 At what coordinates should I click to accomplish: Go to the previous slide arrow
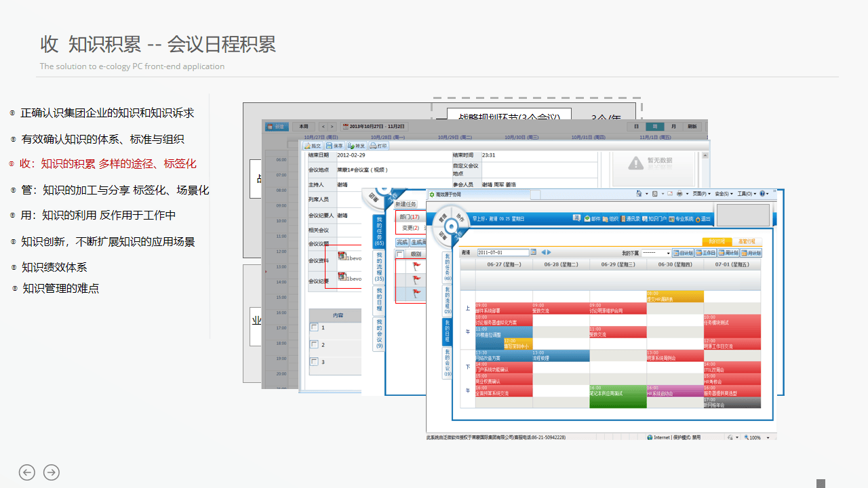[x=26, y=472]
